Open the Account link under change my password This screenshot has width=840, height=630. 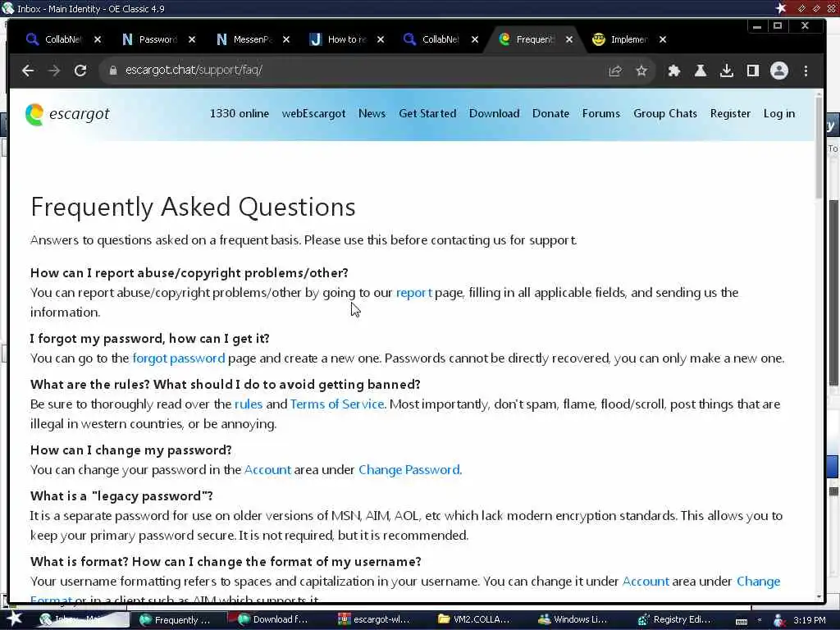[267, 470]
